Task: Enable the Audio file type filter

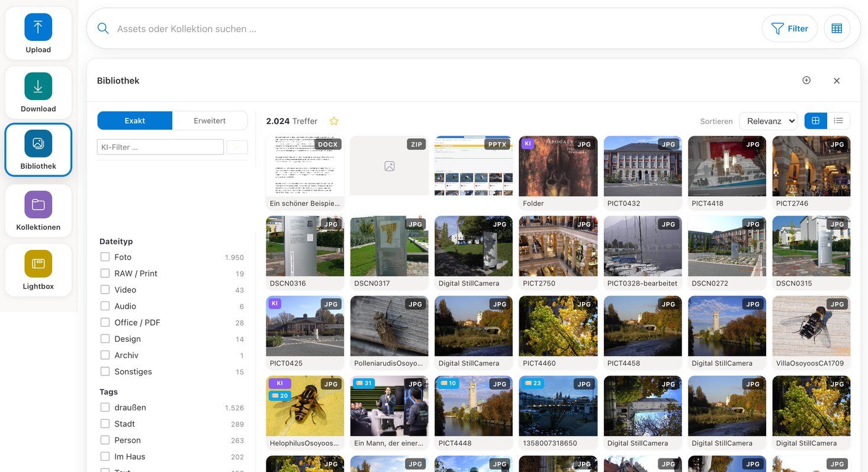Action: [105, 306]
